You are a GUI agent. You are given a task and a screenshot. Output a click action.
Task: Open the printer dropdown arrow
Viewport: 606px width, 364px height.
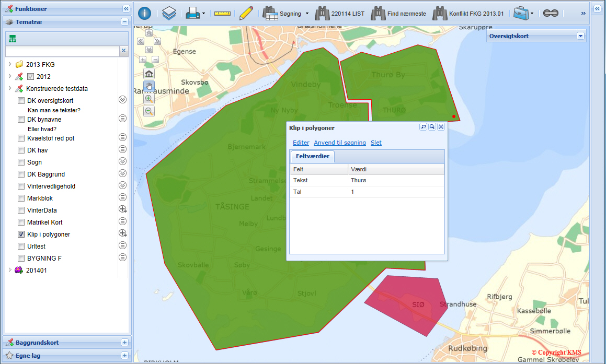[204, 14]
